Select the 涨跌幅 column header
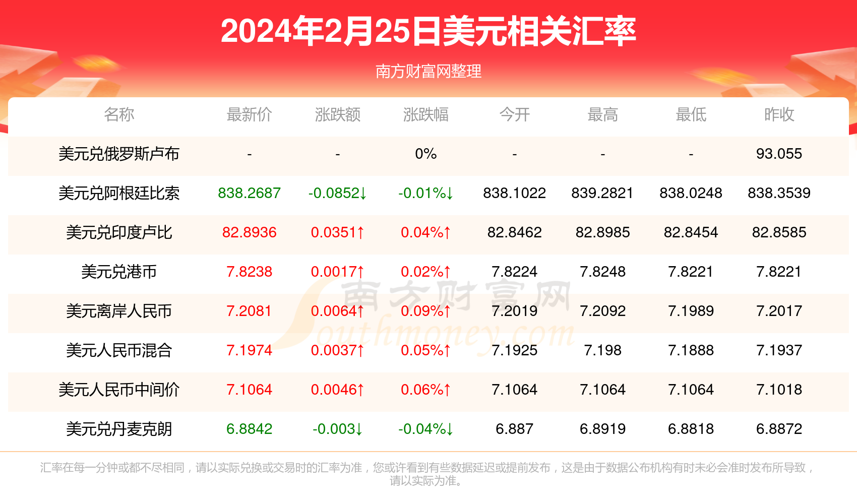 click(426, 115)
